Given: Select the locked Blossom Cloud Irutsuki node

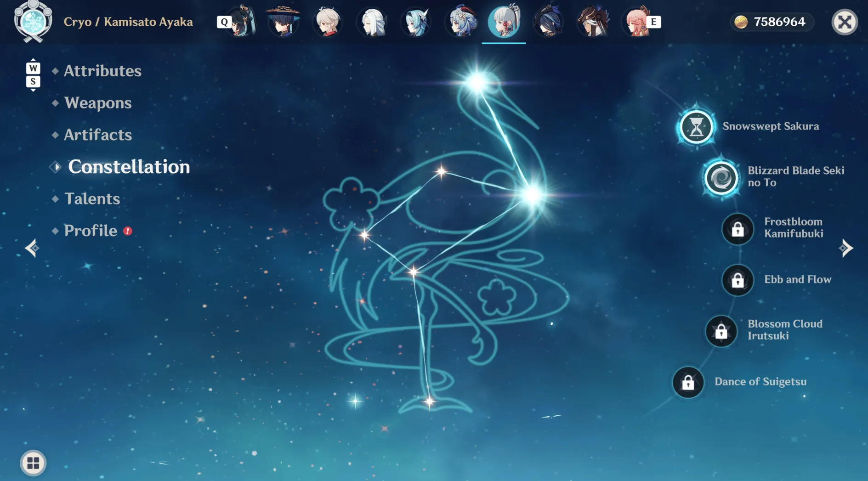Looking at the screenshot, I should point(721,331).
